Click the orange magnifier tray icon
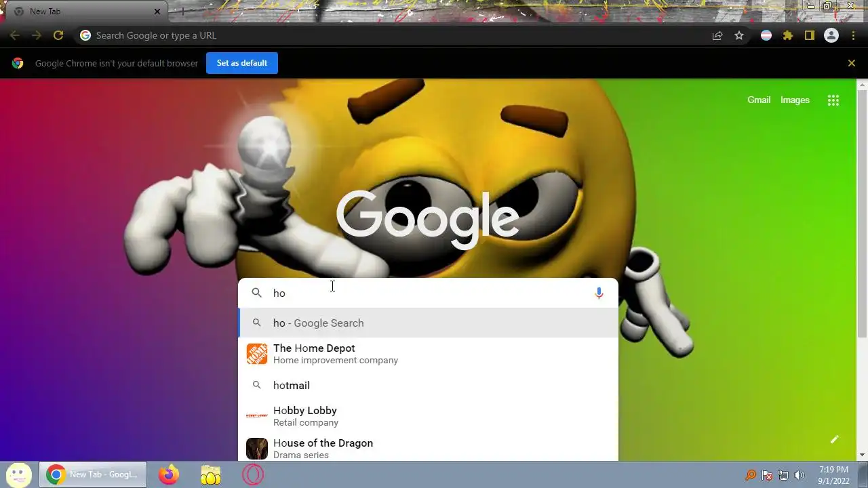 click(751, 475)
